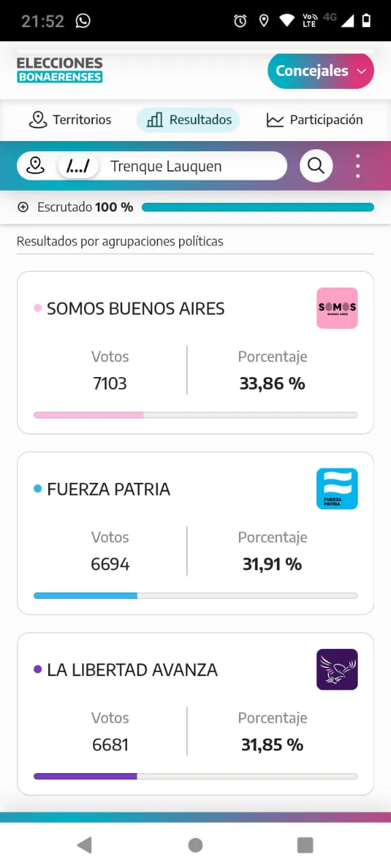Tap the alarm clock icon in the status bar
Image resolution: width=391 pixels, height=868 pixels.
pos(240,20)
